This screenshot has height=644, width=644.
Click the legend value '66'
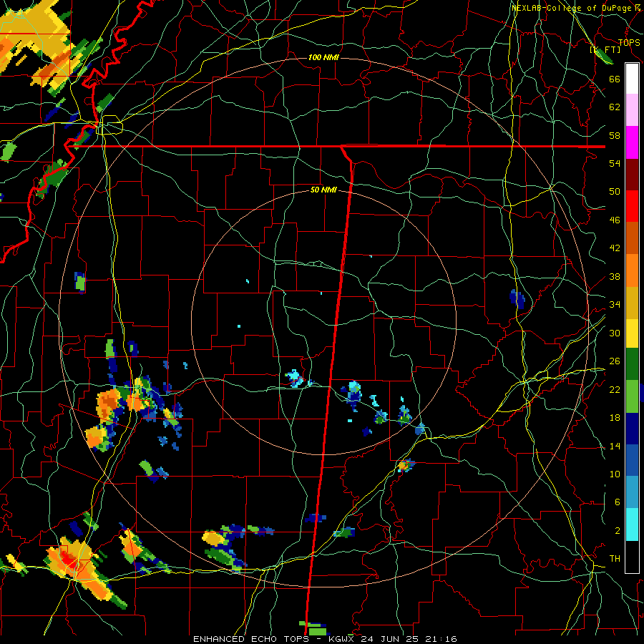point(615,79)
